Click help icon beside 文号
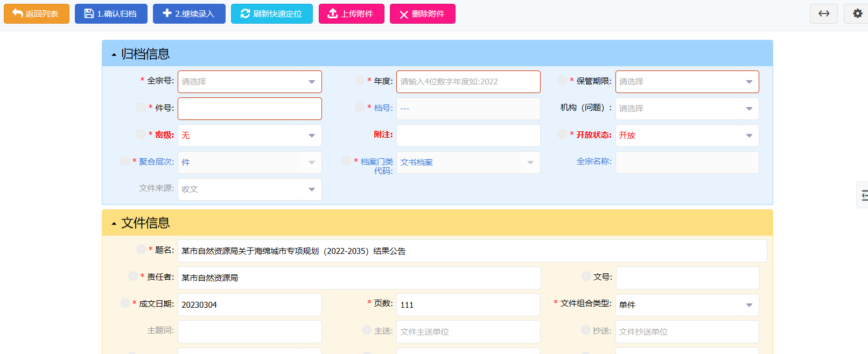The width and height of the screenshot is (868, 354). [x=586, y=276]
